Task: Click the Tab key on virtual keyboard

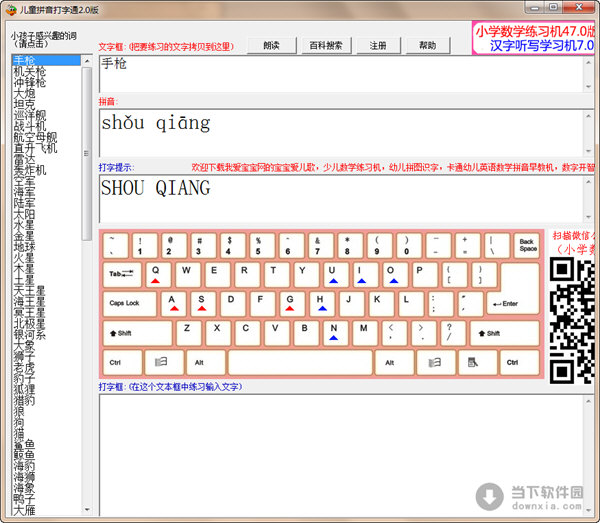Action: (122, 275)
